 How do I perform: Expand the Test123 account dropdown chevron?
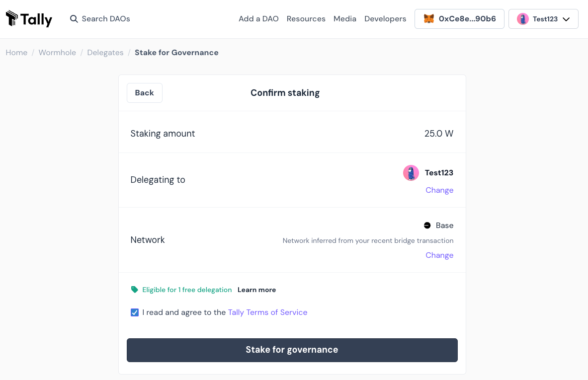(x=566, y=19)
